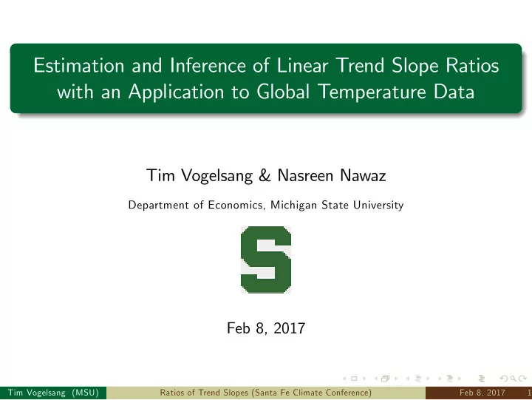Go forward using the frame's right arrow
The image size is (532, 400).
click(395, 379)
